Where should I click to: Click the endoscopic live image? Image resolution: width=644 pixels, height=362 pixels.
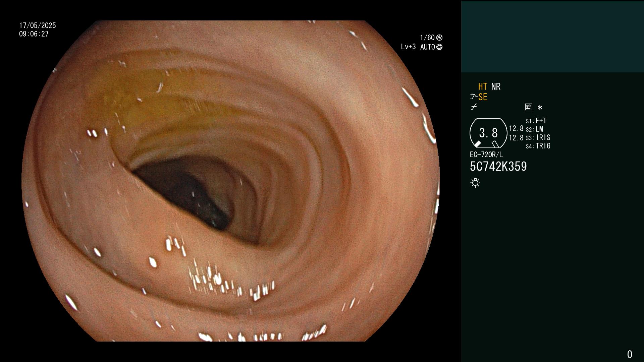click(231, 181)
